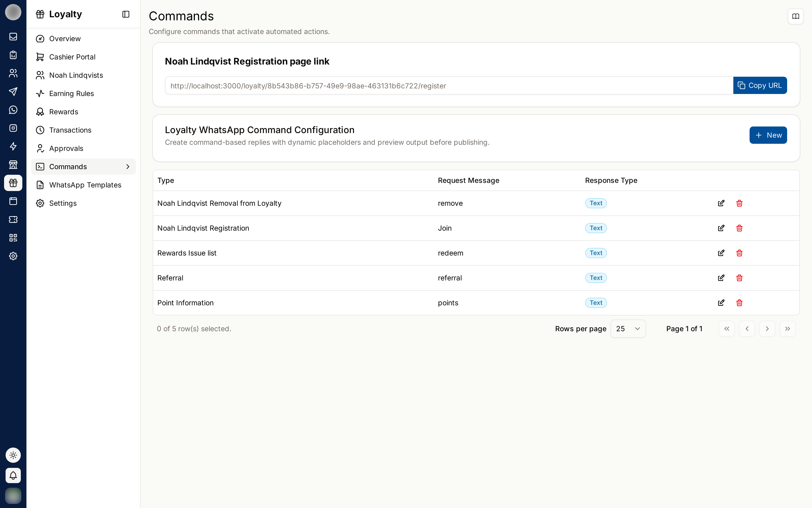Open the lightning bolt automation icon
The height and width of the screenshot is (508, 812).
(x=13, y=146)
